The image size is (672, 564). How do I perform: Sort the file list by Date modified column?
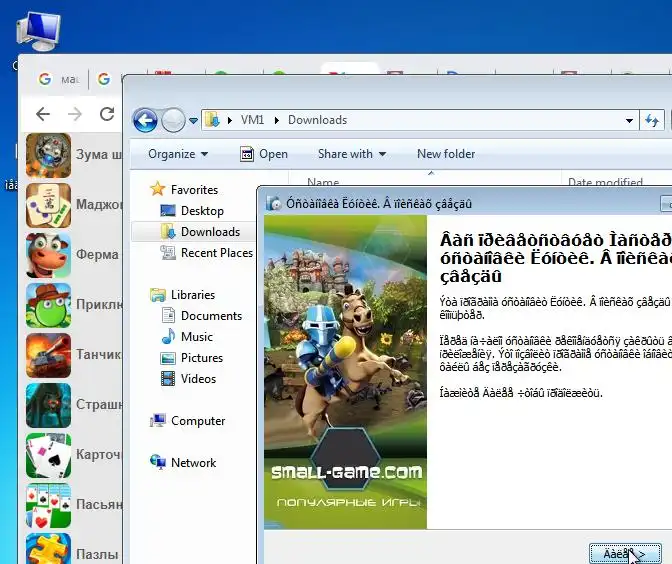(x=605, y=182)
